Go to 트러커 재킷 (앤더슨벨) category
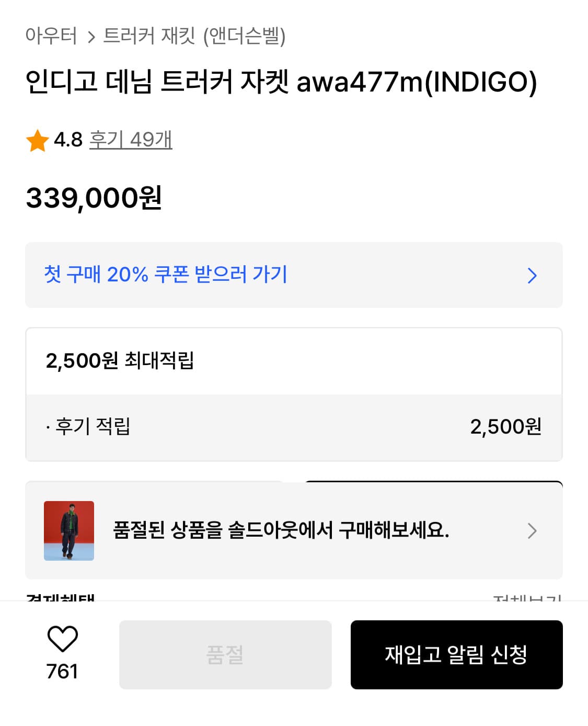 click(x=194, y=36)
